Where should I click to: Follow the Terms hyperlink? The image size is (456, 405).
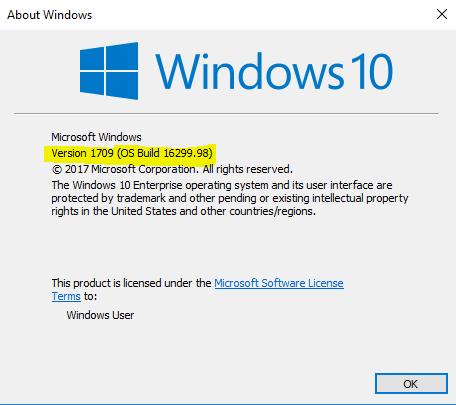[66, 296]
